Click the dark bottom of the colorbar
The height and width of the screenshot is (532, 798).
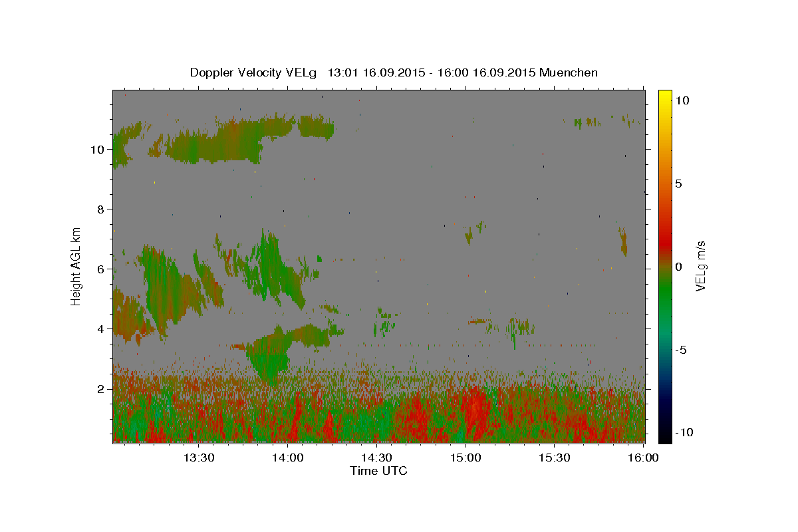coord(665,429)
